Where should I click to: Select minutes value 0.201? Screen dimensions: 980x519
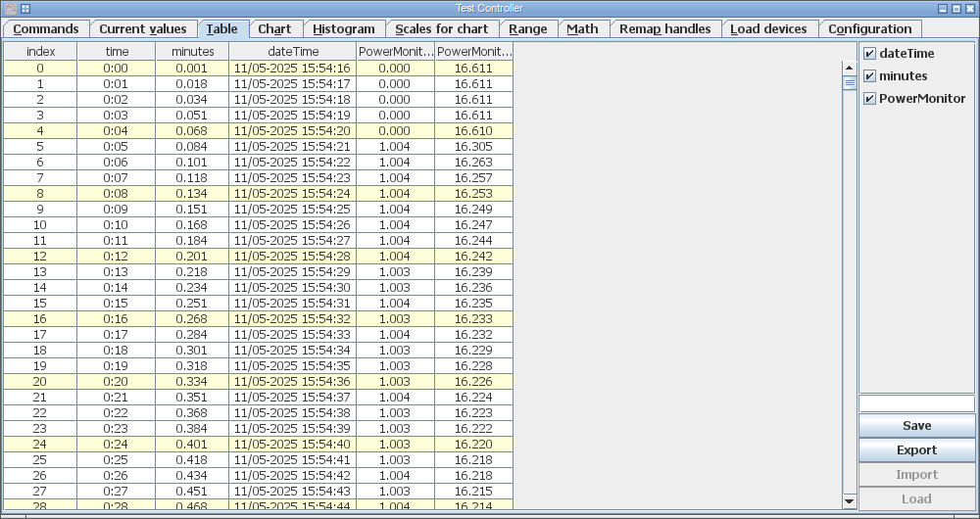(192, 256)
